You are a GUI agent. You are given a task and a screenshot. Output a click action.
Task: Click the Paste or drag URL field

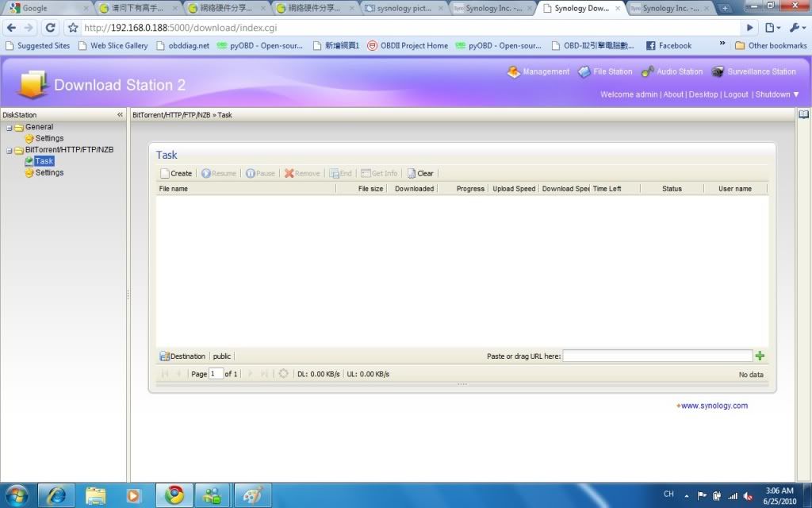657,356
